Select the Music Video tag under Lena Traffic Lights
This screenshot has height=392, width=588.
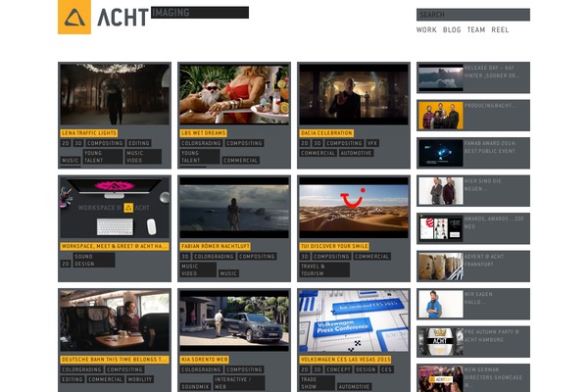pos(143,157)
